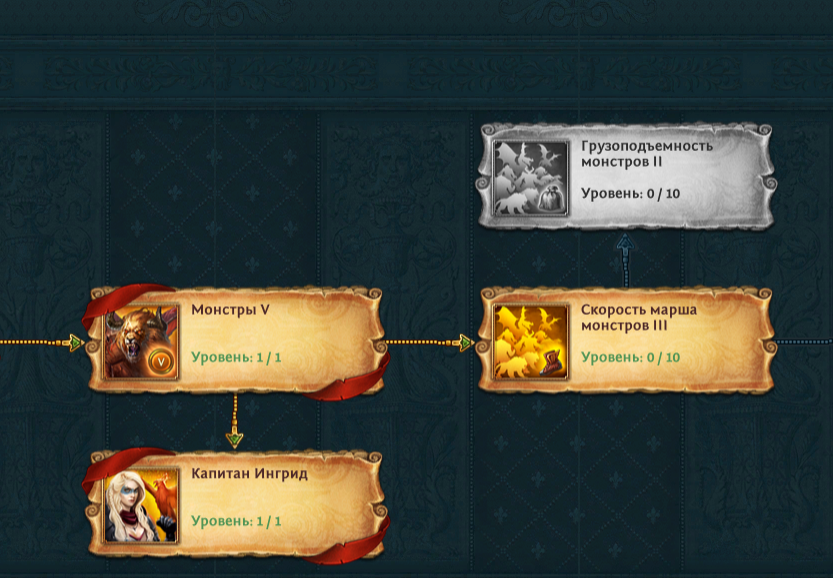The height and width of the screenshot is (578, 833).
Task: Click Уровень: 1 / 1 under Капитан Ингрид
Action: [x=236, y=521]
